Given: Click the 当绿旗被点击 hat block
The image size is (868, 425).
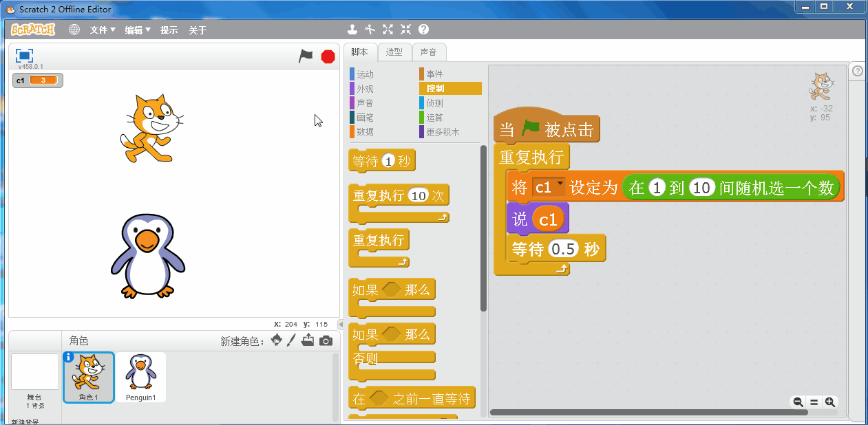Looking at the screenshot, I should [x=547, y=127].
